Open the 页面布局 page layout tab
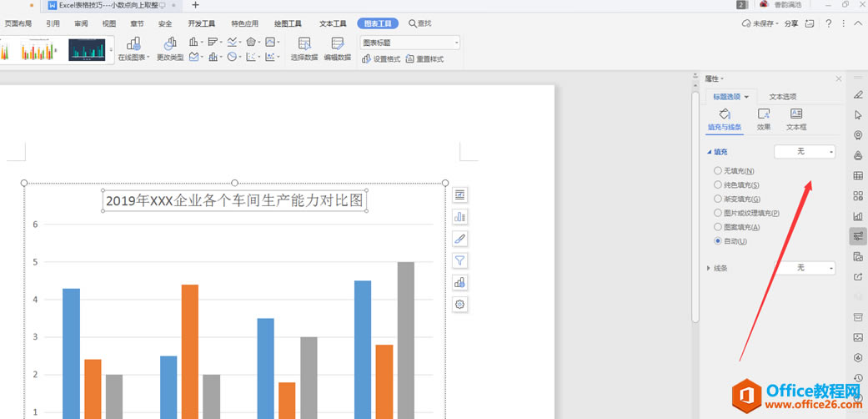The image size is (868, 419). click(x=18, y=23)
